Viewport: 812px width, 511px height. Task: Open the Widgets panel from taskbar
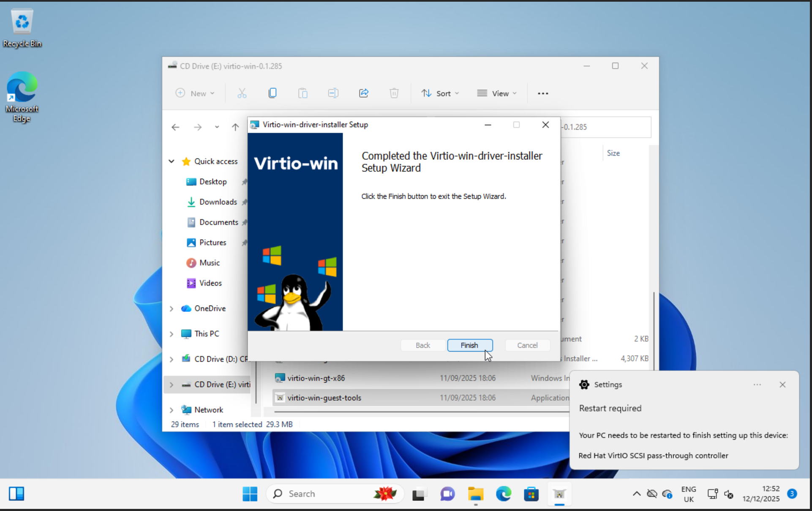[16, 494]
